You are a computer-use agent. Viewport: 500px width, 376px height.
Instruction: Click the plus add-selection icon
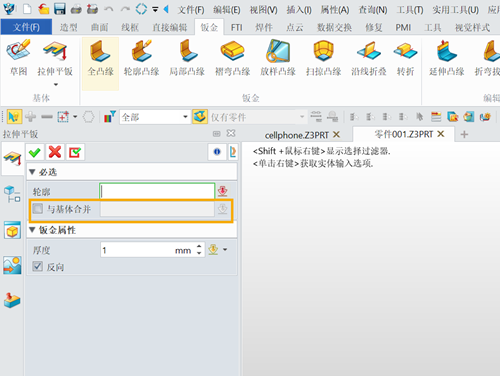click(30, 117)
